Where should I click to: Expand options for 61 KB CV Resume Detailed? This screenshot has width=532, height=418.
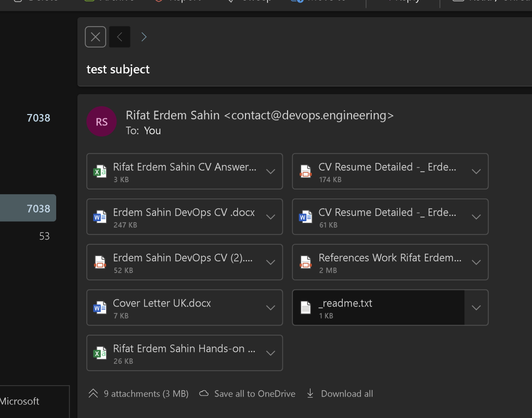[476, 217]
